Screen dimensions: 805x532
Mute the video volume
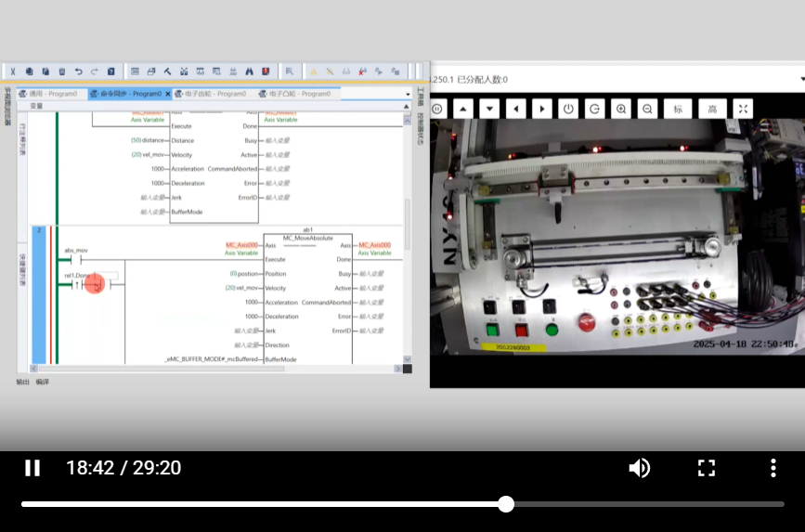tap(639, 468)
